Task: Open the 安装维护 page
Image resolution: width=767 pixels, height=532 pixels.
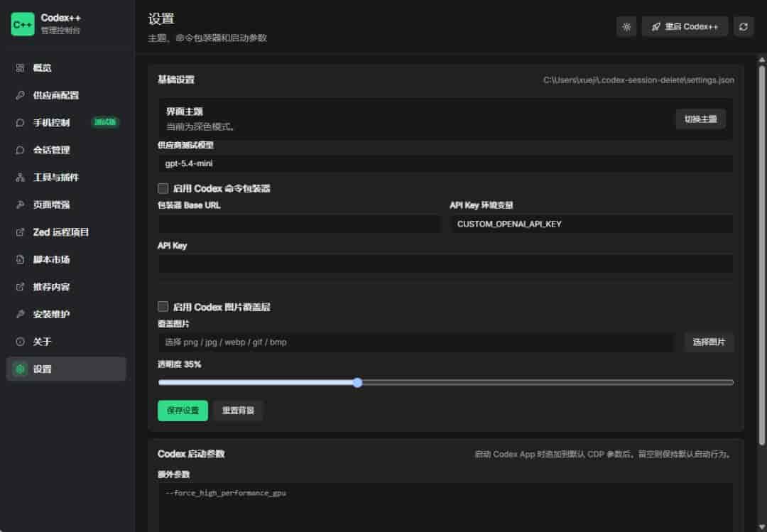Action: (x=66, y=315)
